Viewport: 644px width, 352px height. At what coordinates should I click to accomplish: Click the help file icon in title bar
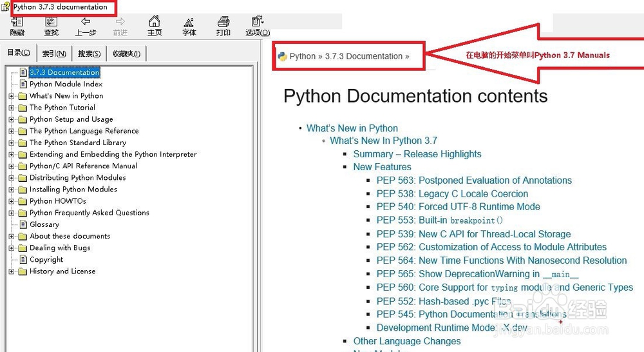click(5, 6)
